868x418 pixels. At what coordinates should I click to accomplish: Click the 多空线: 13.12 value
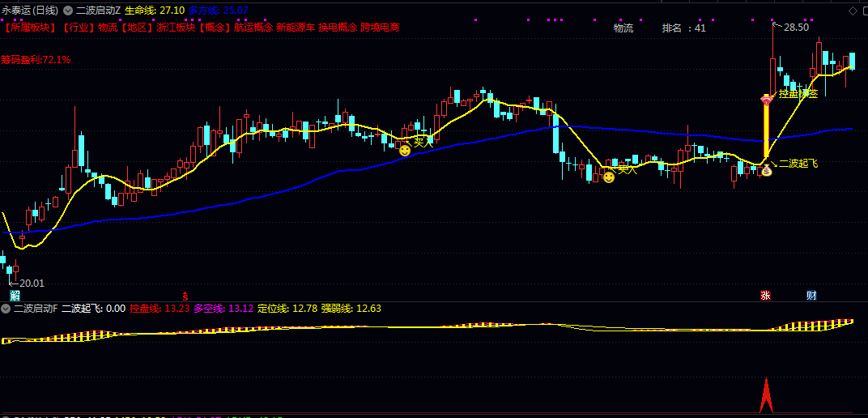pyautogui.click(x=223, y=309)
